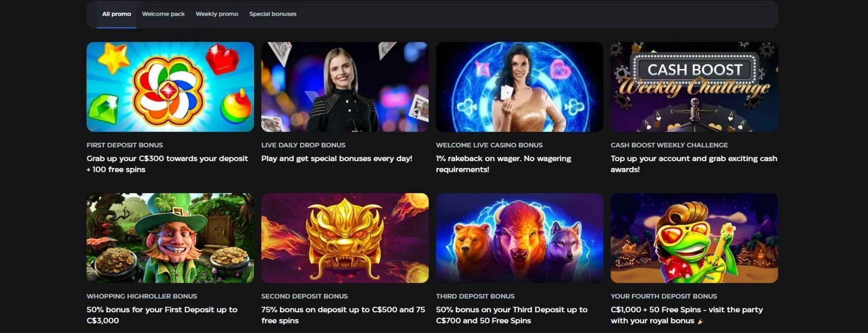
Task: Open the Elvis frog Fourth Deposit image
Action: [694, 238]
